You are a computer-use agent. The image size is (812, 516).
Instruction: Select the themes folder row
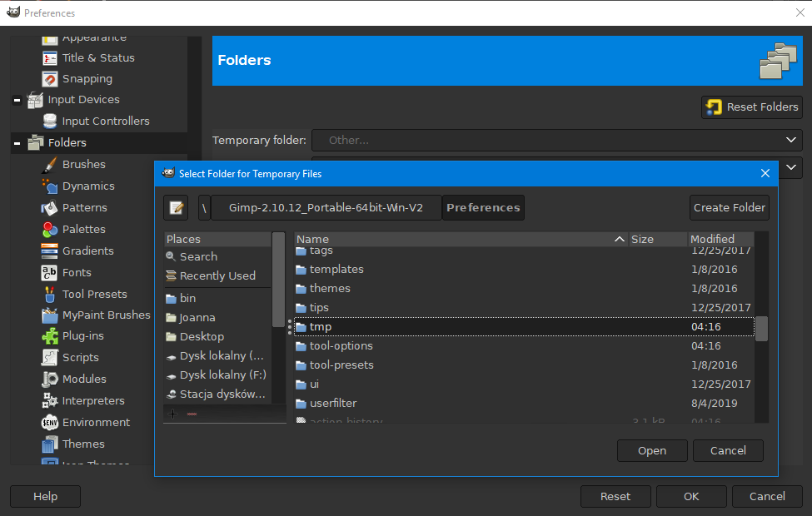(524, 289)
